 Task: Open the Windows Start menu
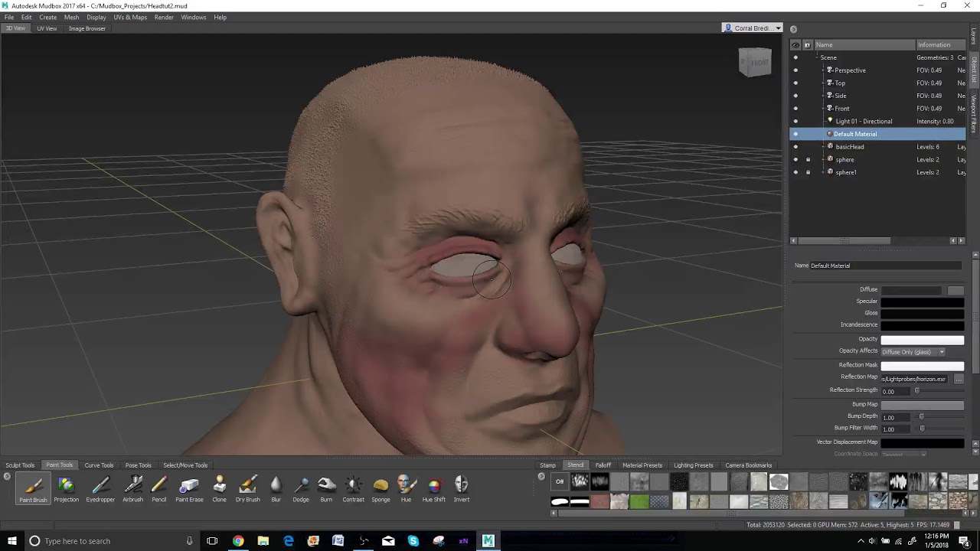[12, 541]
